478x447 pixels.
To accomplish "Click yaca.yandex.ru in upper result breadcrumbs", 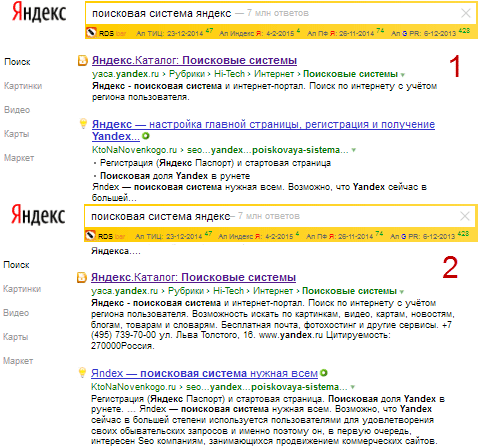I will pos(125,74).
